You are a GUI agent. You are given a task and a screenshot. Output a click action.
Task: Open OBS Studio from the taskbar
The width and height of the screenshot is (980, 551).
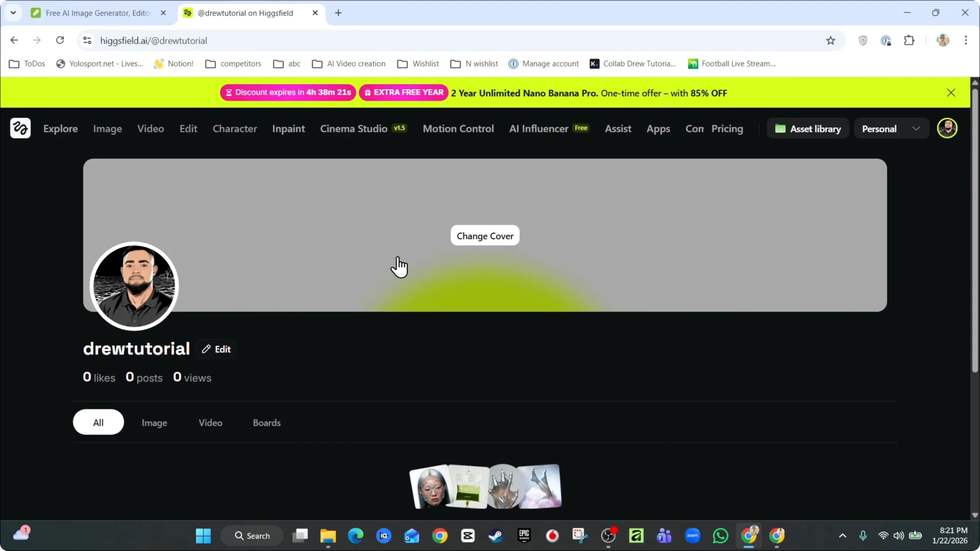point(609,536)
